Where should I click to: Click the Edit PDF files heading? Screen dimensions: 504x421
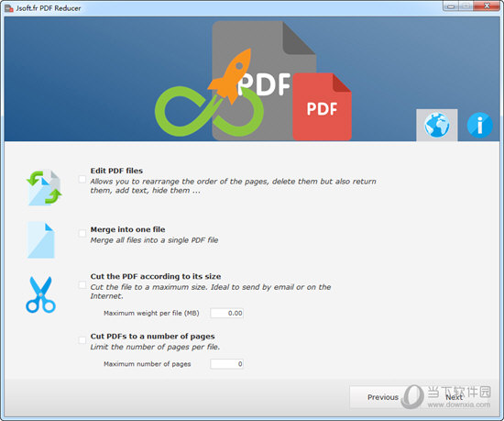coord(116,171)
